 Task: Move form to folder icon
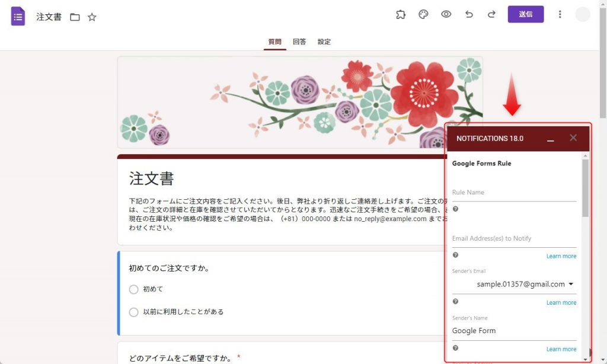coord(75,17)
